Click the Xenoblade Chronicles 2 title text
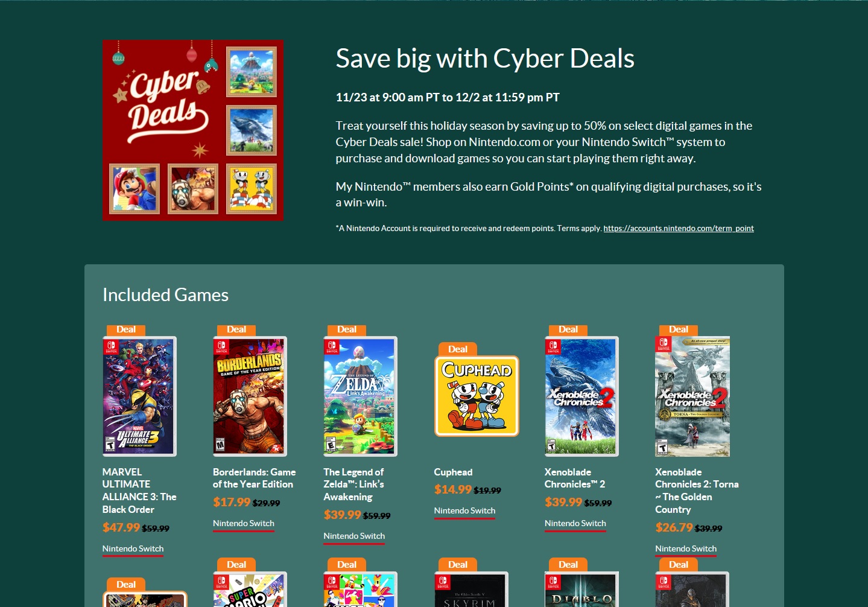Viewport: 868px width, 607px height. pos(574,478)
